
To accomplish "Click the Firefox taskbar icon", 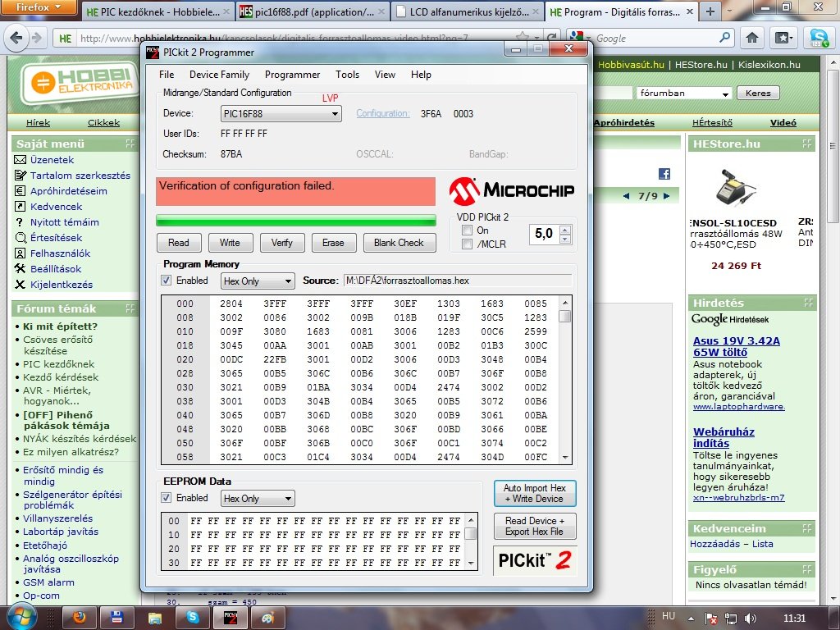I will (x=80, y=618).
